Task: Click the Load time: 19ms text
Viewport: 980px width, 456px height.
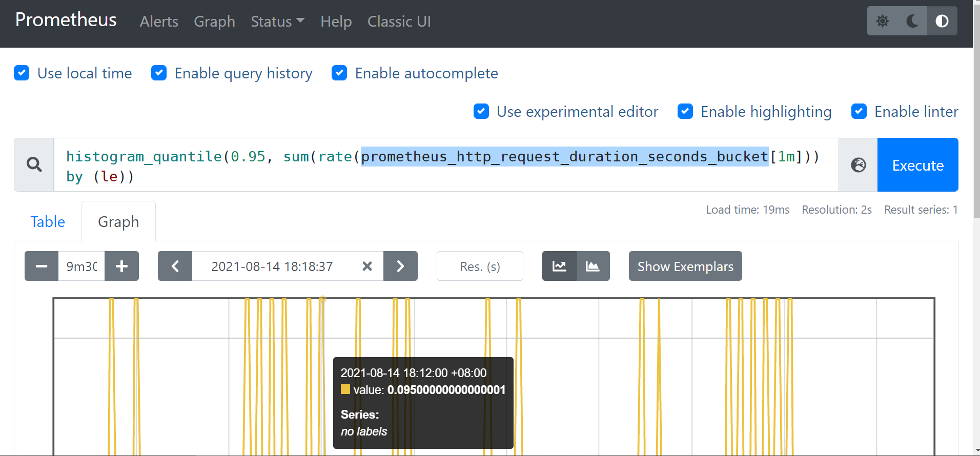Action: click(x=747, y=210)
